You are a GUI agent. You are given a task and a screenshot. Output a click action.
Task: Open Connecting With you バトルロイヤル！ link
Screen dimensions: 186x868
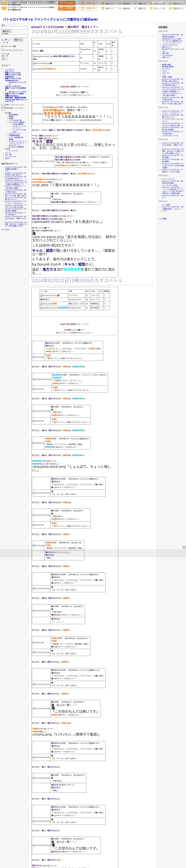tap(16, 100)
